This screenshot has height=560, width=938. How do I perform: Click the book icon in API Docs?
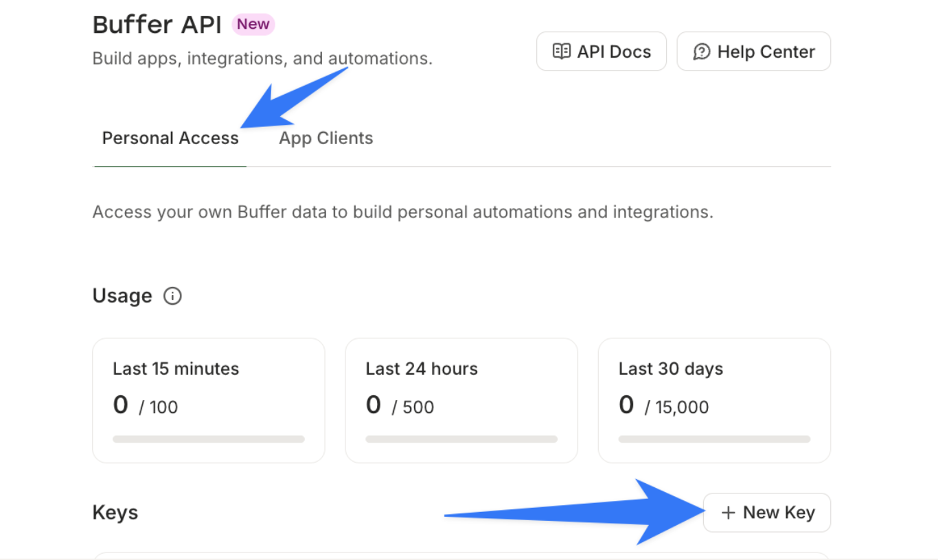562,51
